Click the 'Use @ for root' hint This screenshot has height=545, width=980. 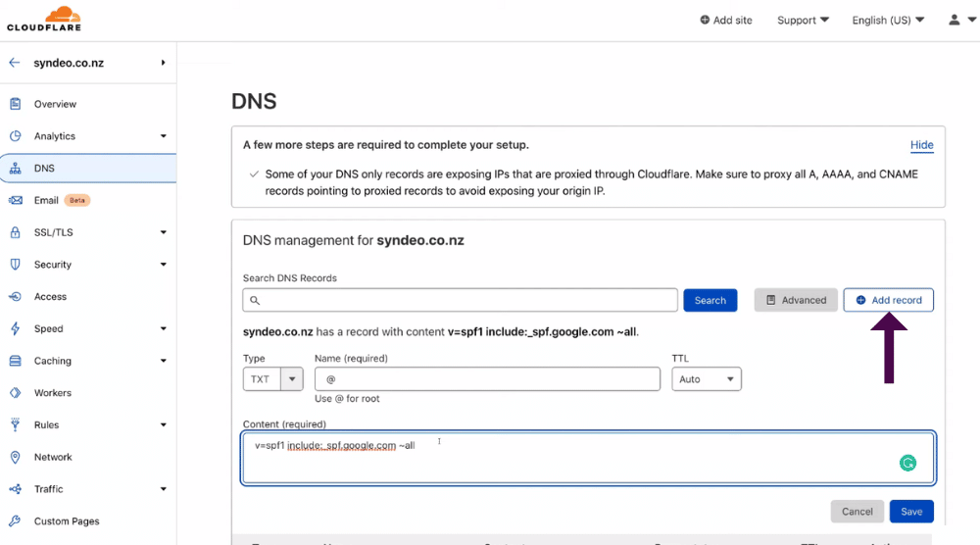(347, 398)
